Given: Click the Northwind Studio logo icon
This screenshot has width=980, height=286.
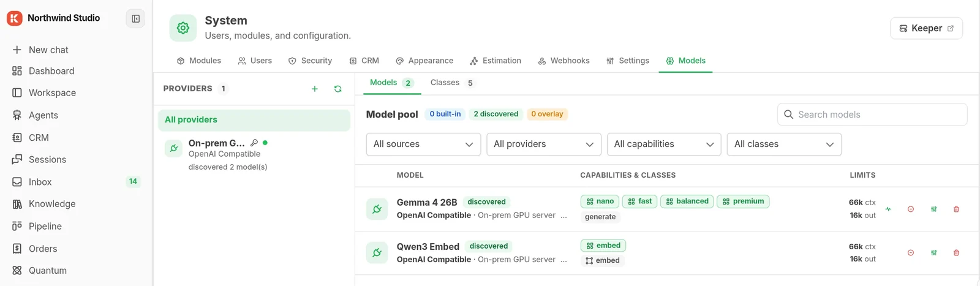Looking at the screenshot, I should (15, 18).
